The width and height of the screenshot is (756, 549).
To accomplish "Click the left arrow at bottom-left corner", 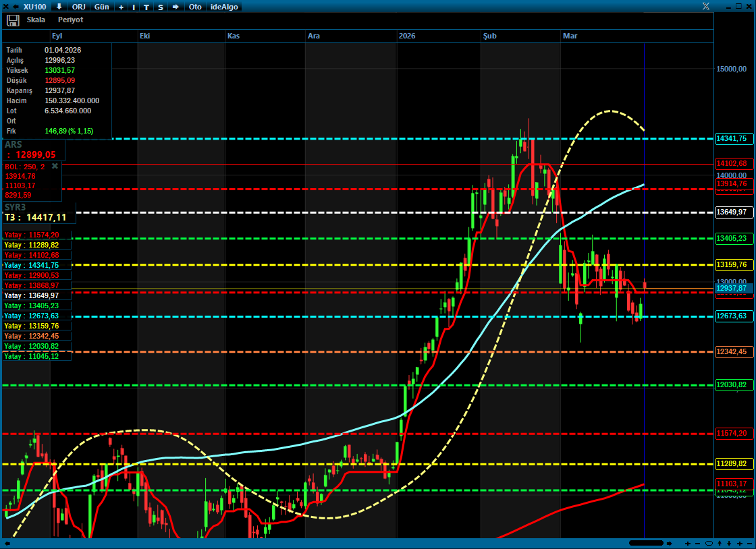I will pyautogui.click(x=7, y=544).
